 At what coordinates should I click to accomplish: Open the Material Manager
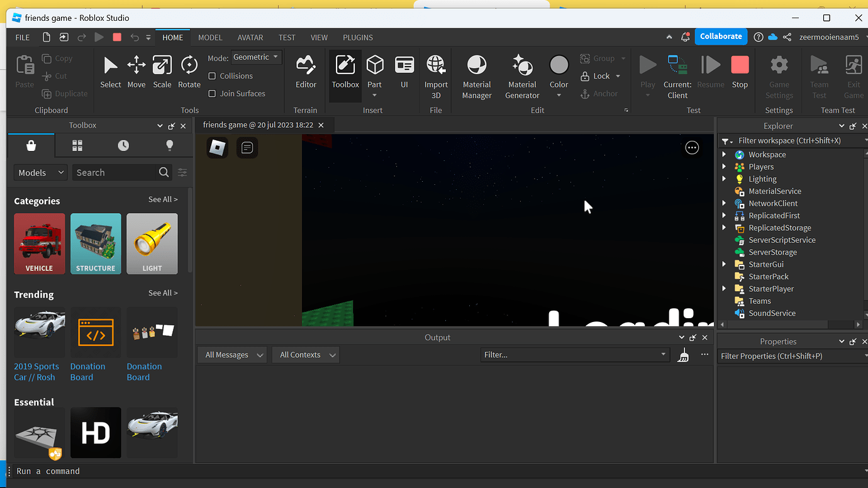(476, 74)
